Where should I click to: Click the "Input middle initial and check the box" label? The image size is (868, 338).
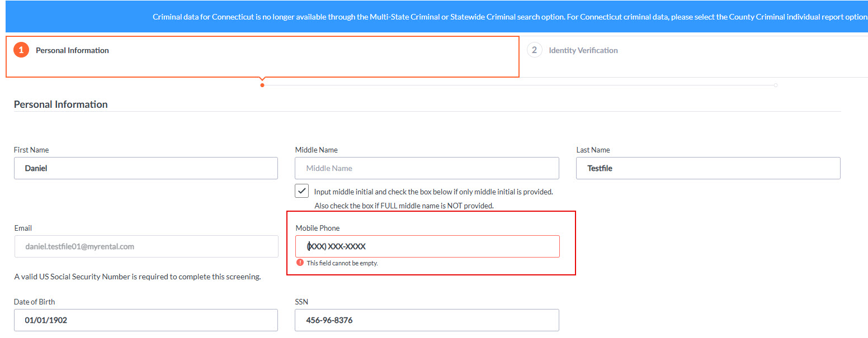[433, 192]
